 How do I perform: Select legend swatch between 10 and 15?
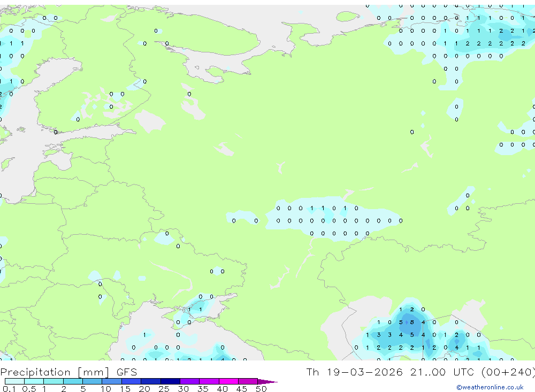click(112, 381)
